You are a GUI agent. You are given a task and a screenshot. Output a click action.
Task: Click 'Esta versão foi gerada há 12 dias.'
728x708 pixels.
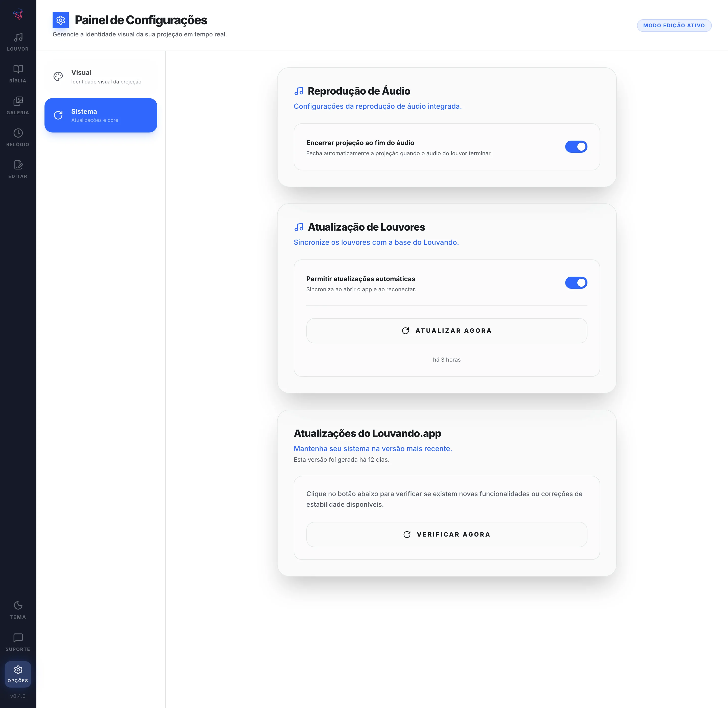341,460
